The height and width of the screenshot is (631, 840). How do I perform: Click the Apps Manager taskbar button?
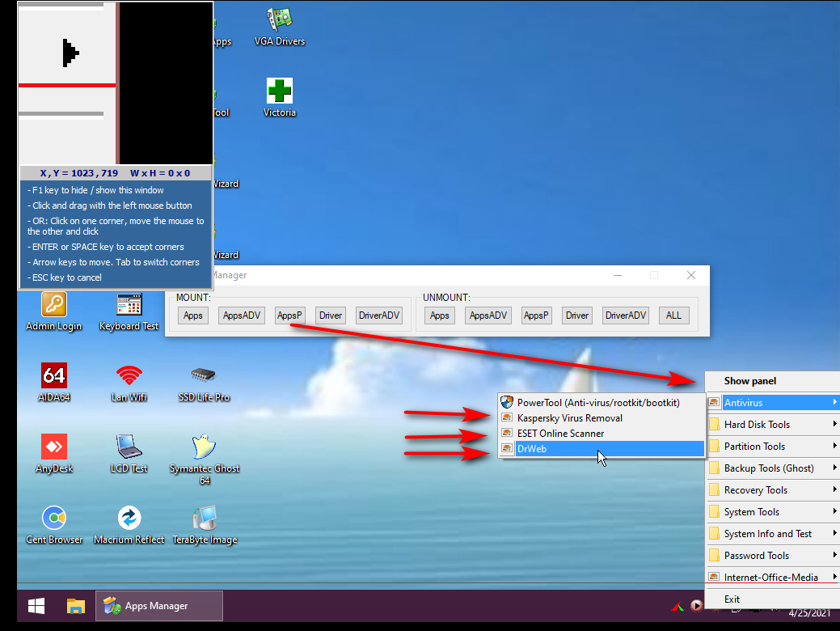(159, 606)
